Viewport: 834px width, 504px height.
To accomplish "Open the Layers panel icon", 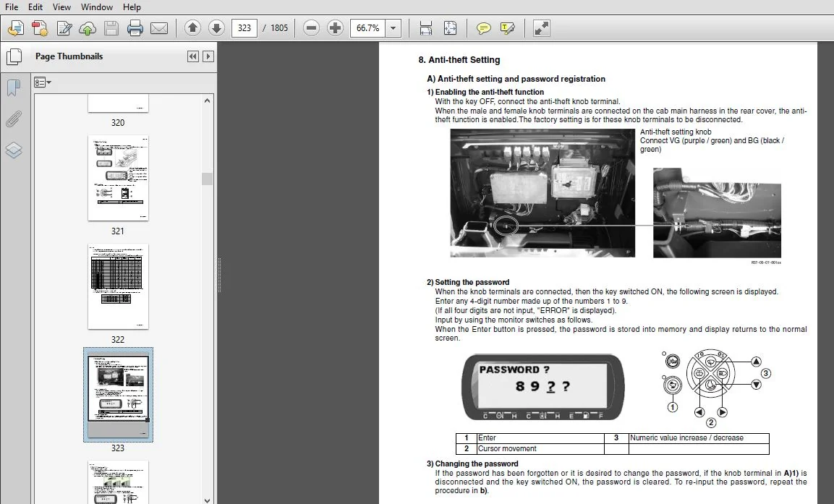I will [13, 150].
